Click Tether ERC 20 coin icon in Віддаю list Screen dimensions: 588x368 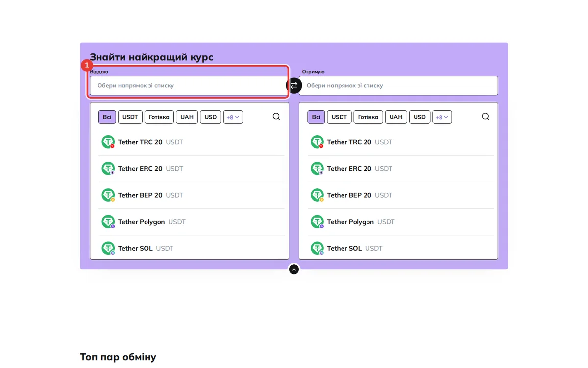pos(108,169)
